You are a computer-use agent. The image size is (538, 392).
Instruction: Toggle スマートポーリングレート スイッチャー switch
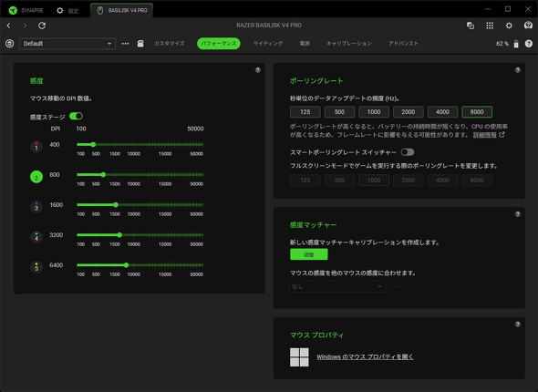coord(408,152)
